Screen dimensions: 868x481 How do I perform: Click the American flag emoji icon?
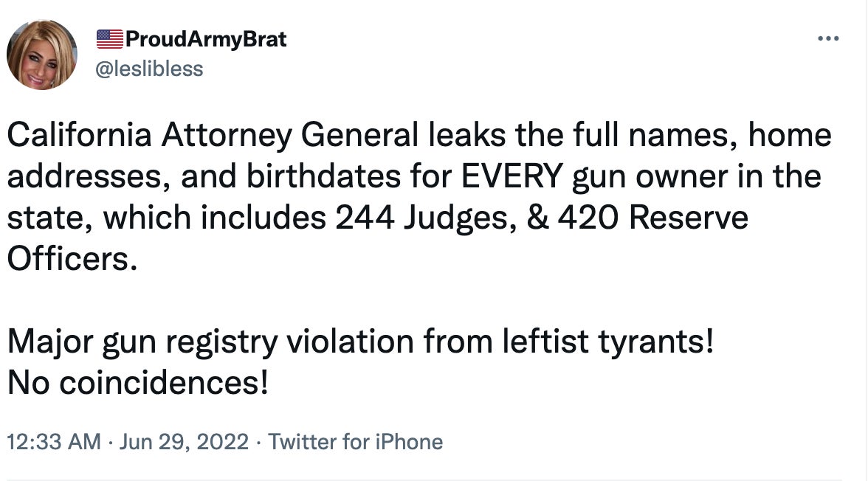coord(110,39)
